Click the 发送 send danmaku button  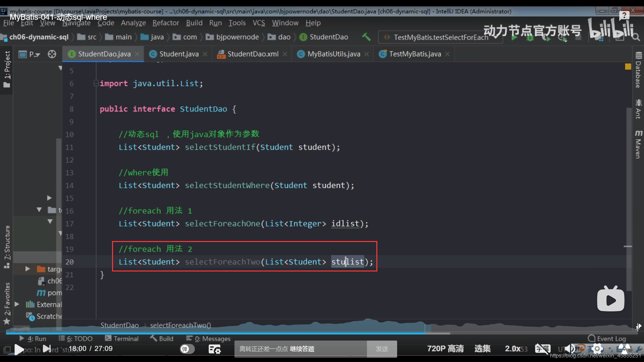point(382,349)
